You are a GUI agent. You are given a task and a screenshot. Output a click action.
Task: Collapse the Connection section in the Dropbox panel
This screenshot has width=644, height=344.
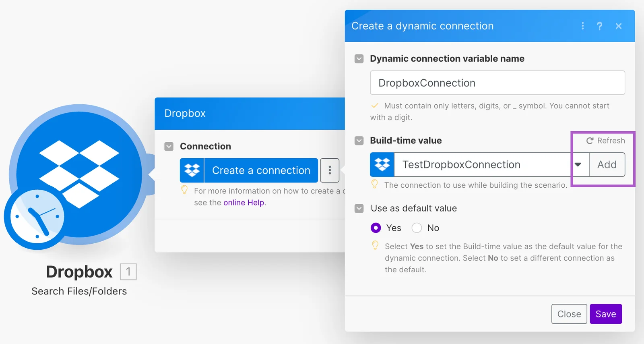pyautogui.click(x=169, y=146)
